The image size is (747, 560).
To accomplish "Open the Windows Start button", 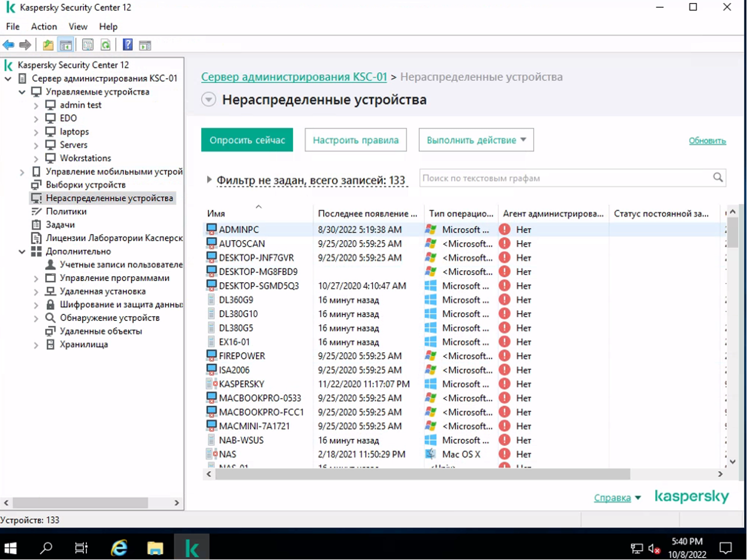I will pos(11,548).
